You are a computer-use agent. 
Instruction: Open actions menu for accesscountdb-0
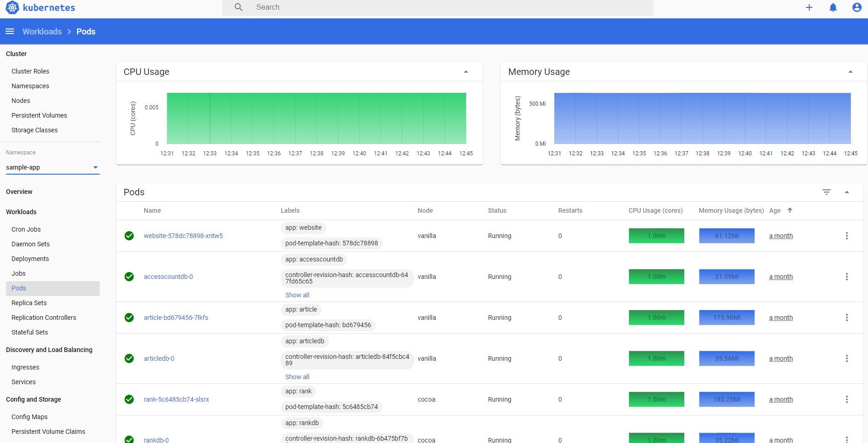847,277
